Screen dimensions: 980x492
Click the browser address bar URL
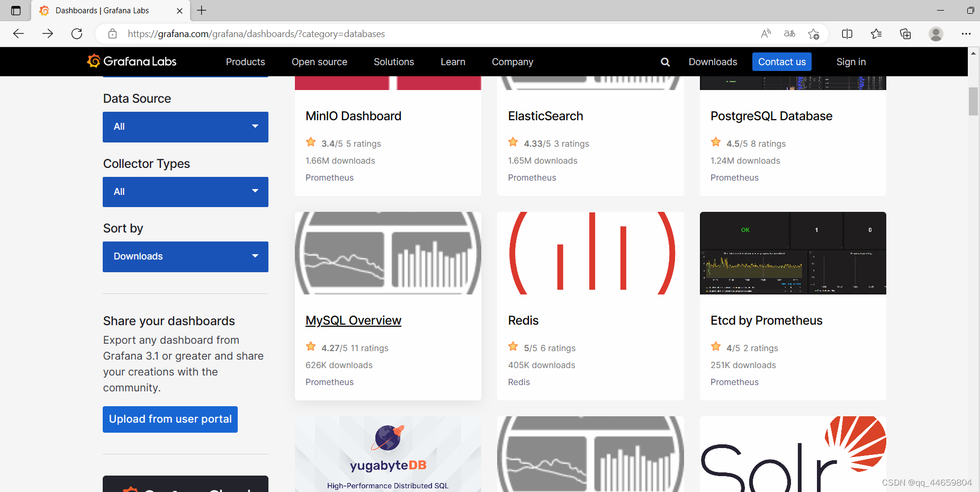pos(256,34)
